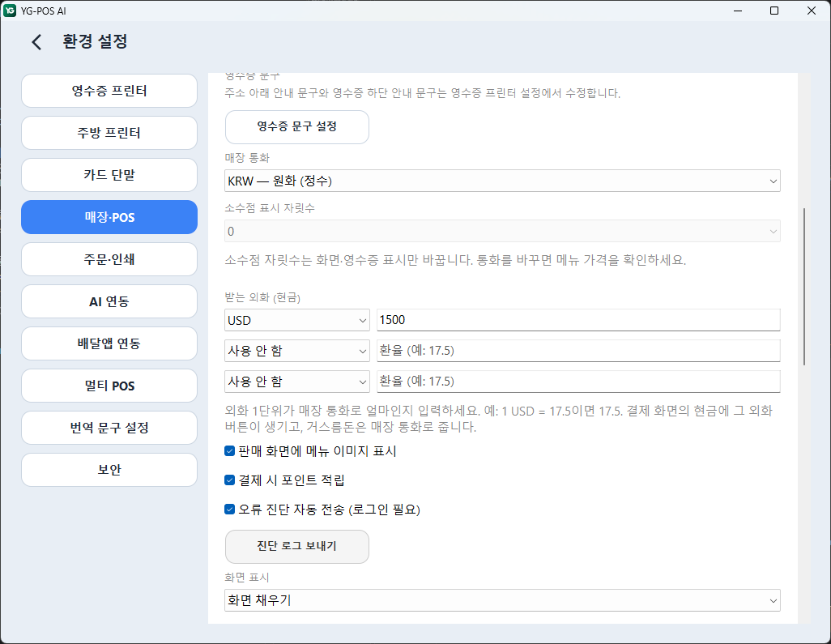Click the YG-POS AI app logo icon
This screenshot has width=831, height=644.
click(10, 11)
